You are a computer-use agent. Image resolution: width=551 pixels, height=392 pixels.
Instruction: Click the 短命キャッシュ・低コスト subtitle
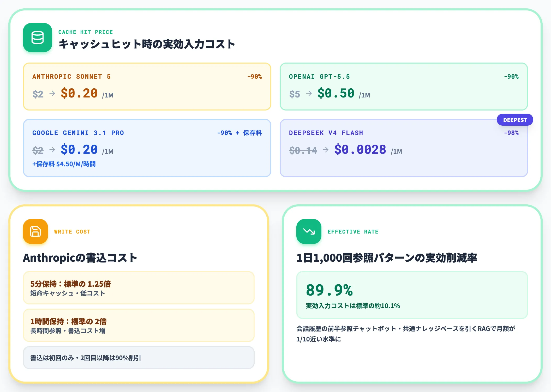(68, 293)
